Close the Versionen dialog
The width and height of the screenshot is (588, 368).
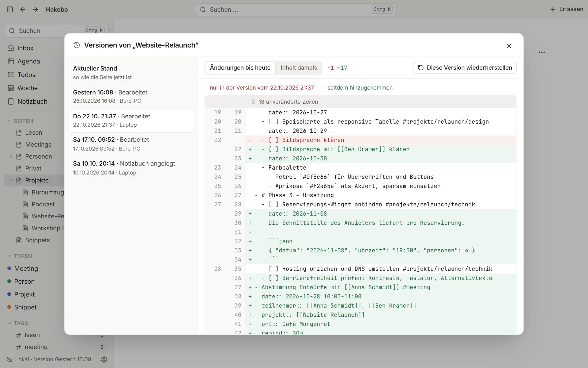tap(509, 46)
